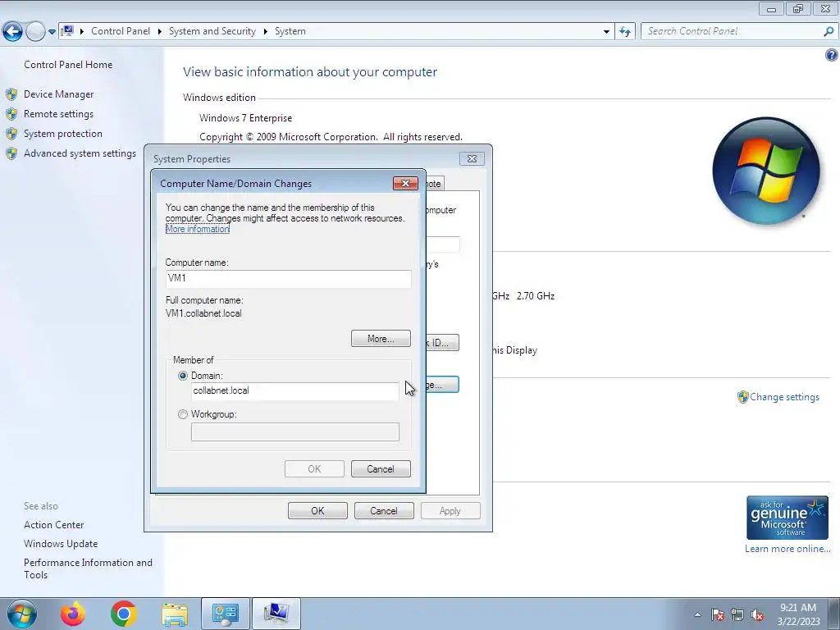Open Remote settings link

58,114
